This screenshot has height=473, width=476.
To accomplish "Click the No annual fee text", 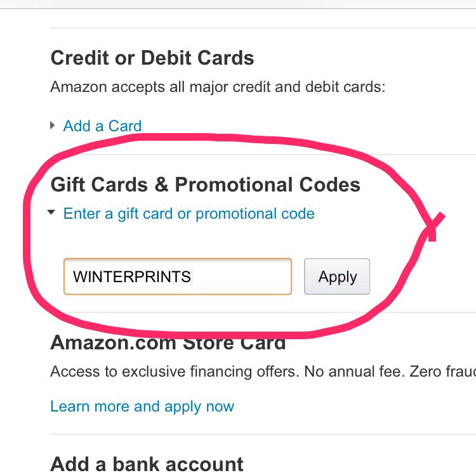I will tap(353, 372).
